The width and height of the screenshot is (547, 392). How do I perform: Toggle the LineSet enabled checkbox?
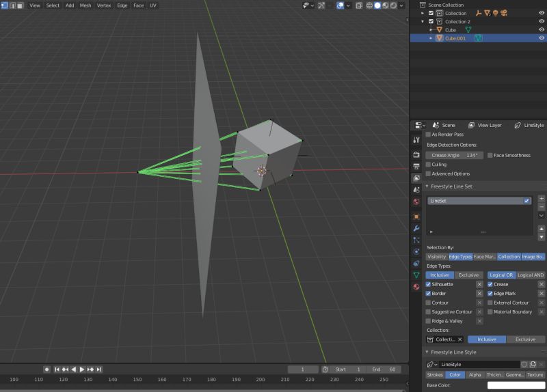pyautogui.click(x=526, y=201)
